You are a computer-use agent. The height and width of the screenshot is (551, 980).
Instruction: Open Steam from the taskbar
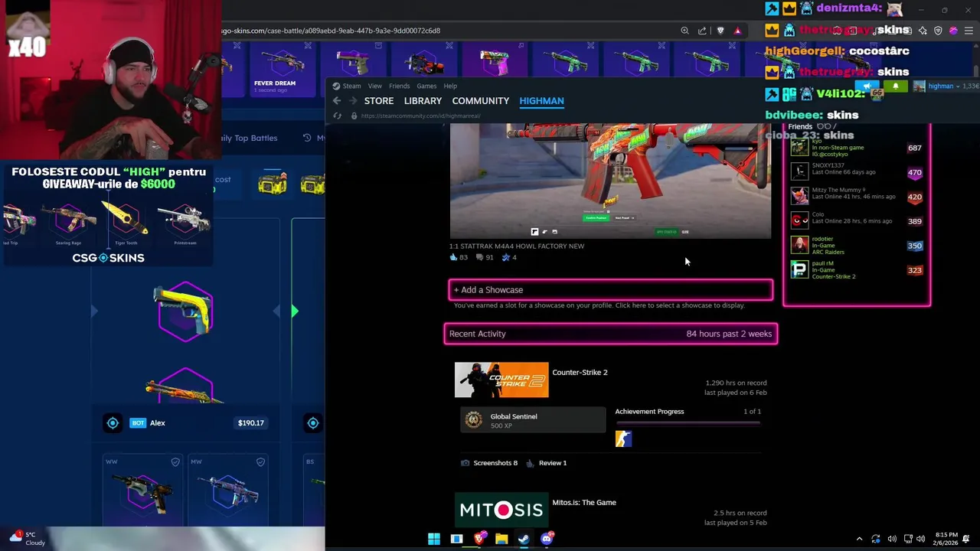click(524, 539)
